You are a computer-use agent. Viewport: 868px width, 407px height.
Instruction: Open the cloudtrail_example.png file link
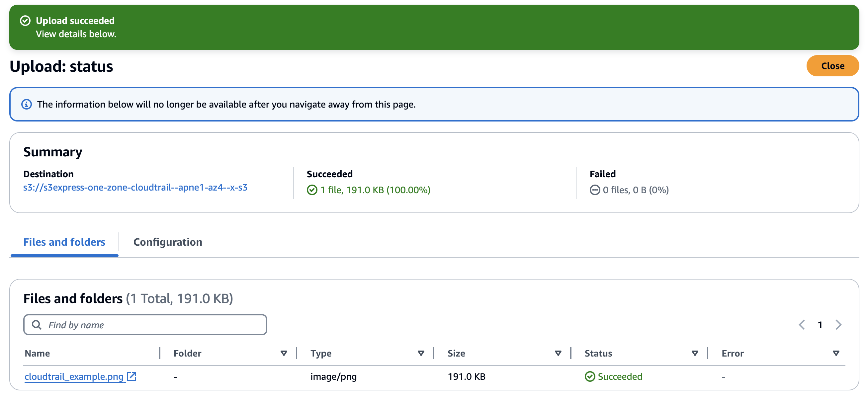click(x=74, y=376)
